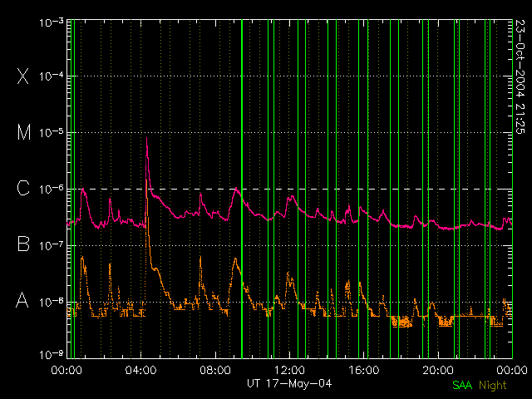Click the green SAA legend entry

point(462,385)
